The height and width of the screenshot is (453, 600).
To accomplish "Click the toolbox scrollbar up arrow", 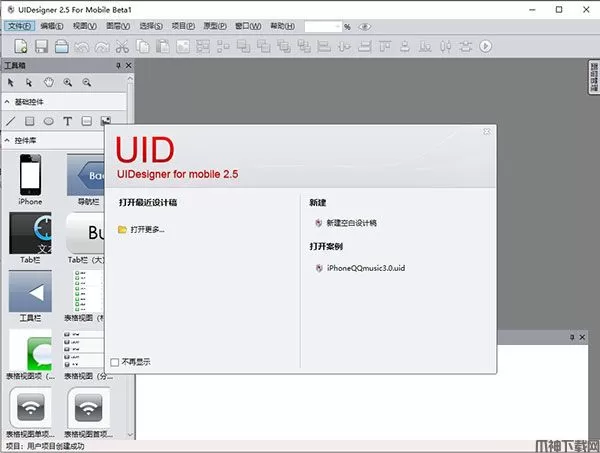I will tap(130, 79).
